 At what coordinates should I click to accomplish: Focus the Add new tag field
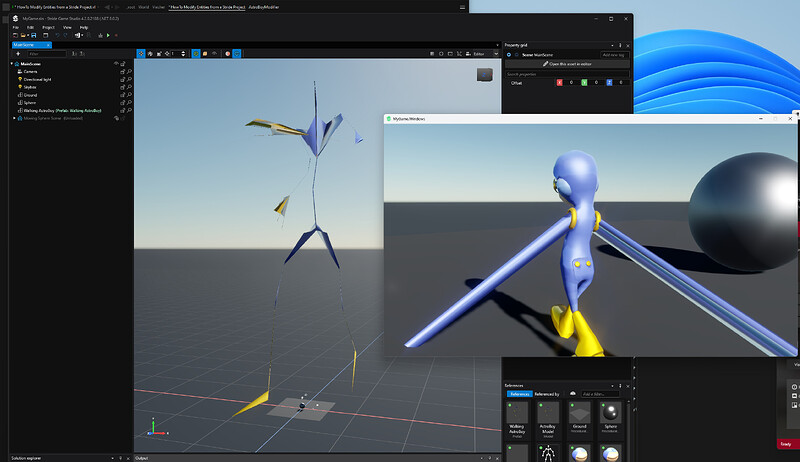coord(615,55)
